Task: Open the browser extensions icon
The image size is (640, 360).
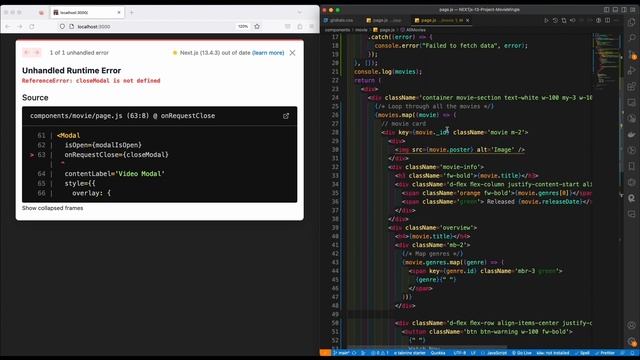Action: pos(300,27)
